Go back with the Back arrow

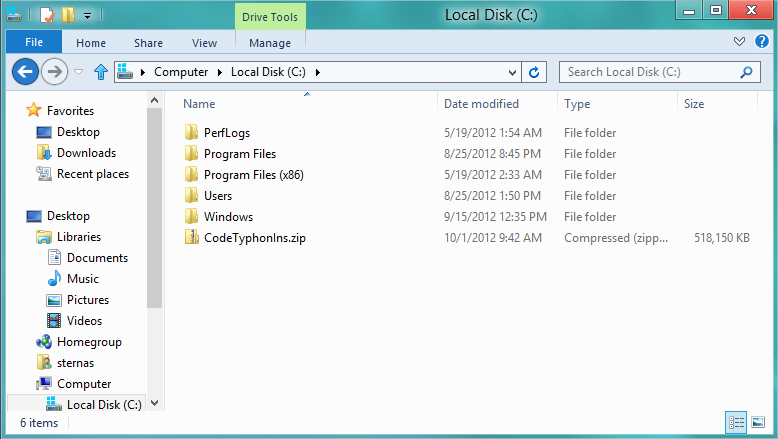pyautogui.click(x=25, y=72)
